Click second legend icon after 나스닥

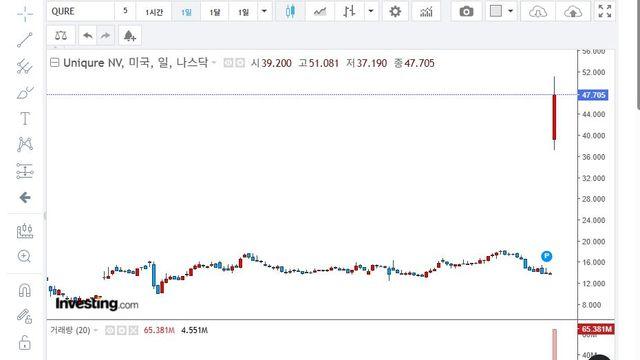240,63
